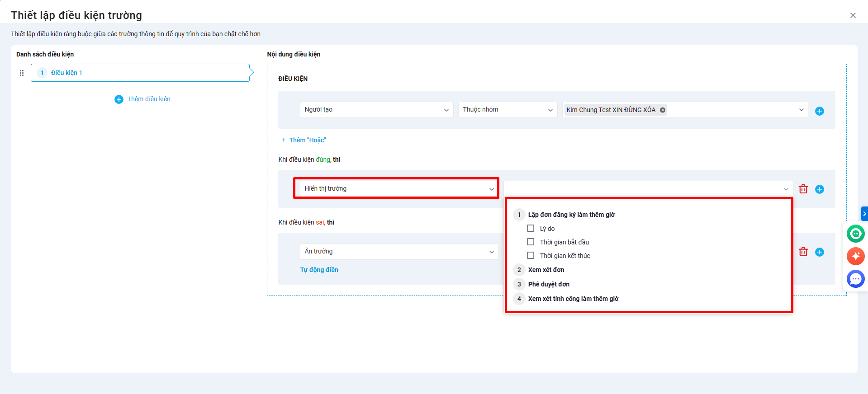The width and height of the screenshot is (868, 394).
Task: Add an action after the Hiển thị trường row
Action: [x=819, y=189]
